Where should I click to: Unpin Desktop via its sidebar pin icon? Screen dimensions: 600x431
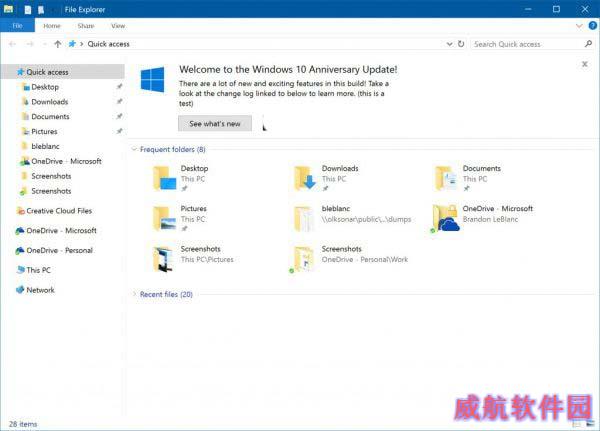coord(119,87)
